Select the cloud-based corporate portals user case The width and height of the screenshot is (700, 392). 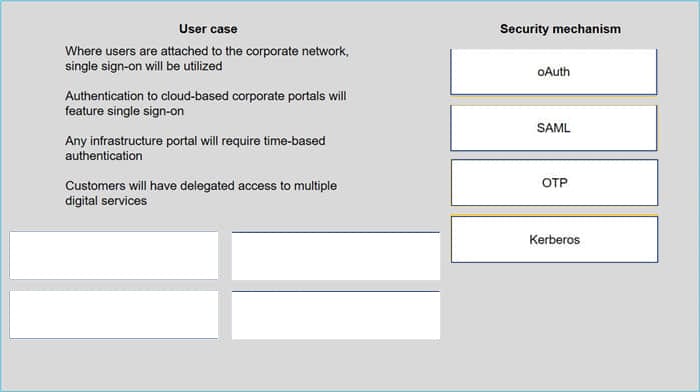click(x=206, y=104)
